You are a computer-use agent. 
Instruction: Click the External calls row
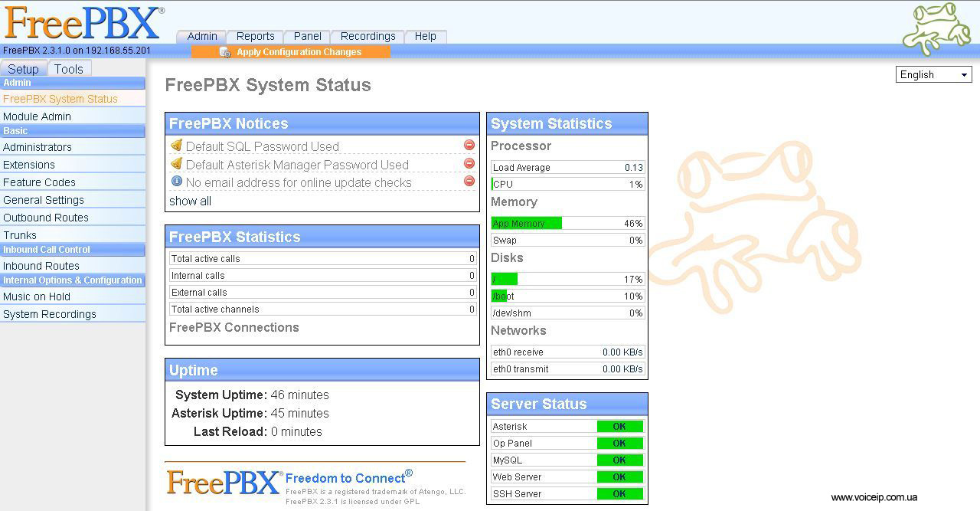point(322,293)
